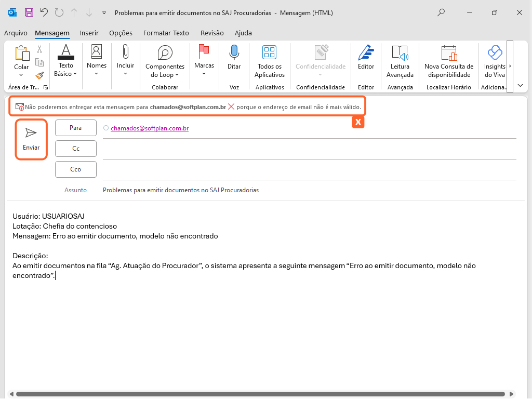This screenshot has height=399, width=532.
Task: Open Todos os Aplicativos
Action: [270, 61]
